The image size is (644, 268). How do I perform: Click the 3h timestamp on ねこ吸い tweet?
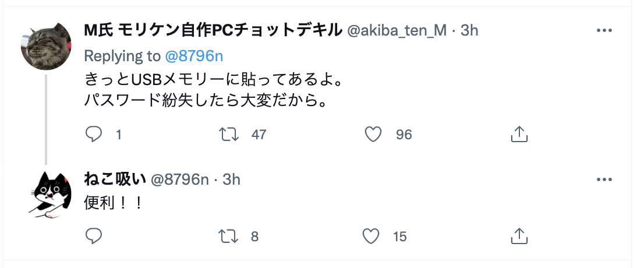click(231, 180)
